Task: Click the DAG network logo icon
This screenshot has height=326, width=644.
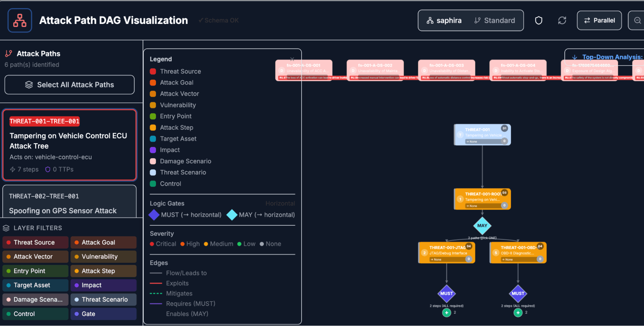Action: pos(20,20)
